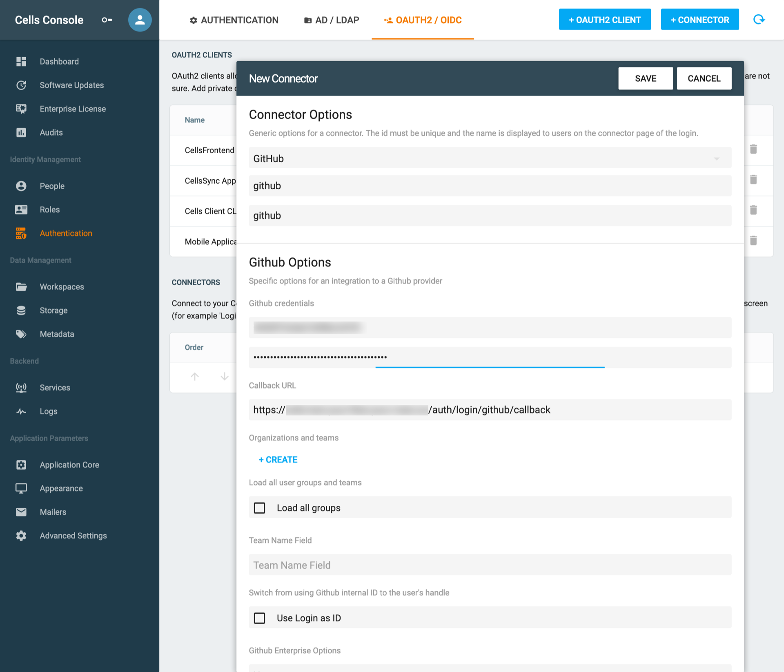
Task: Delete the CellsFrontend client row
Action: point(753,150)
